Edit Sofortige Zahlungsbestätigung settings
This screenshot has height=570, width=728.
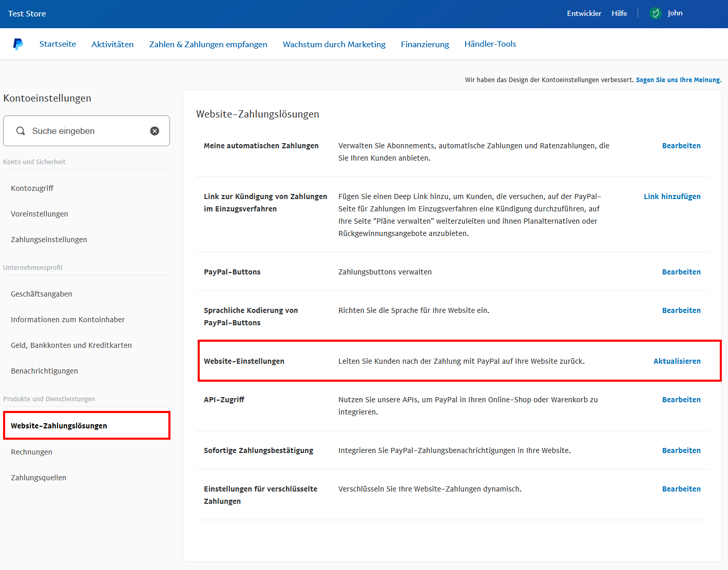tap(681, 450)
